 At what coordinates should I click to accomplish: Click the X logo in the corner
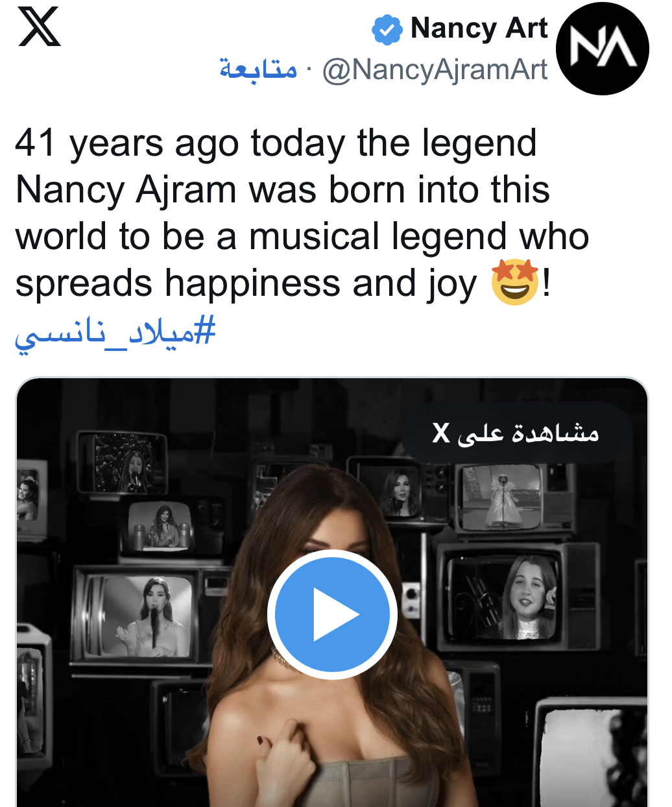(40, 27)
